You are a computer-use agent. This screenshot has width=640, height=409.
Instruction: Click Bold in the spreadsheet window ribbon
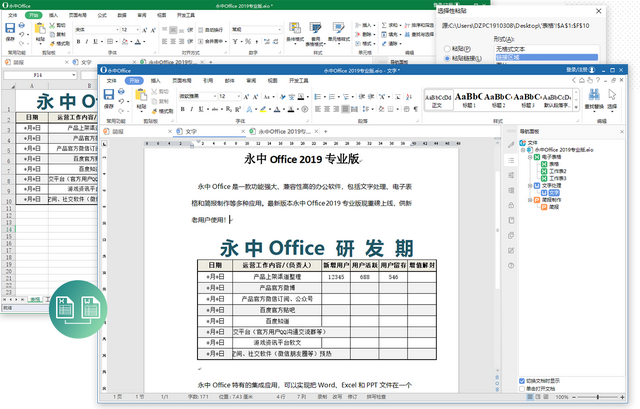point(78,42)
